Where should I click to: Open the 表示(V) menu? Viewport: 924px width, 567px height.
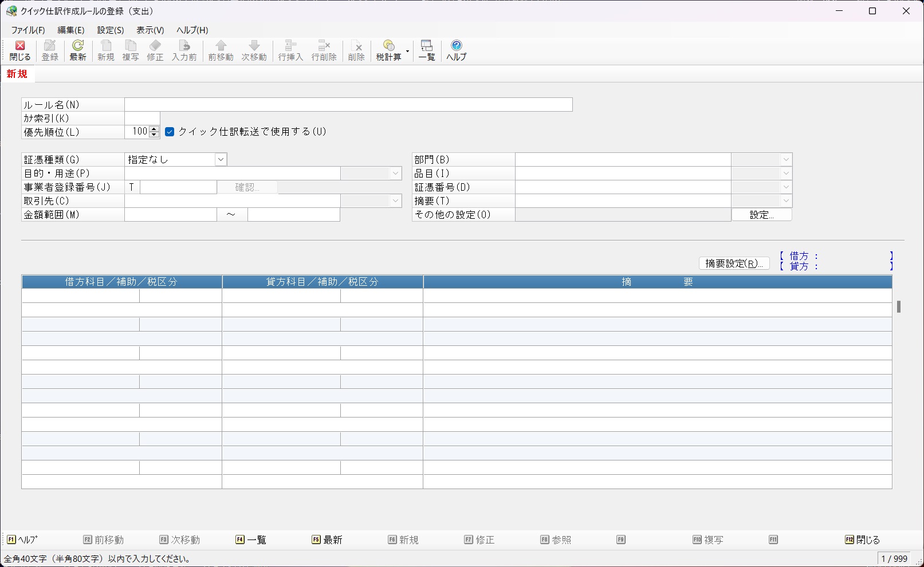point(150,30)
